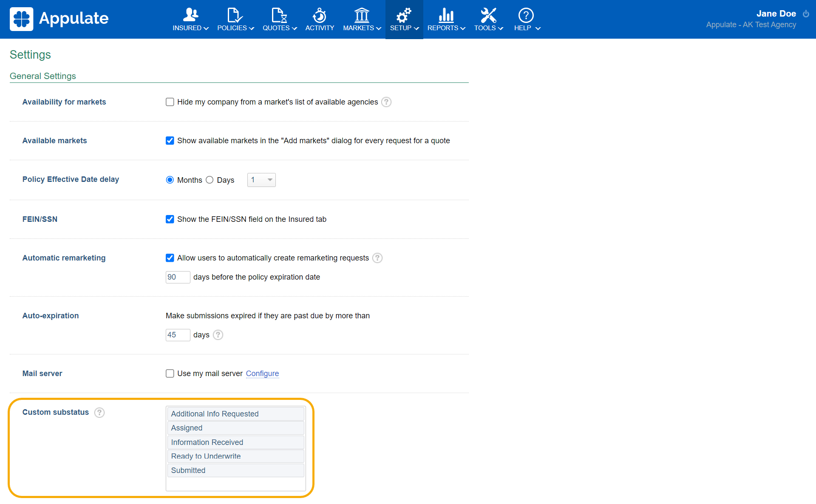Click the auto-expiration days input field

point(177,335)
